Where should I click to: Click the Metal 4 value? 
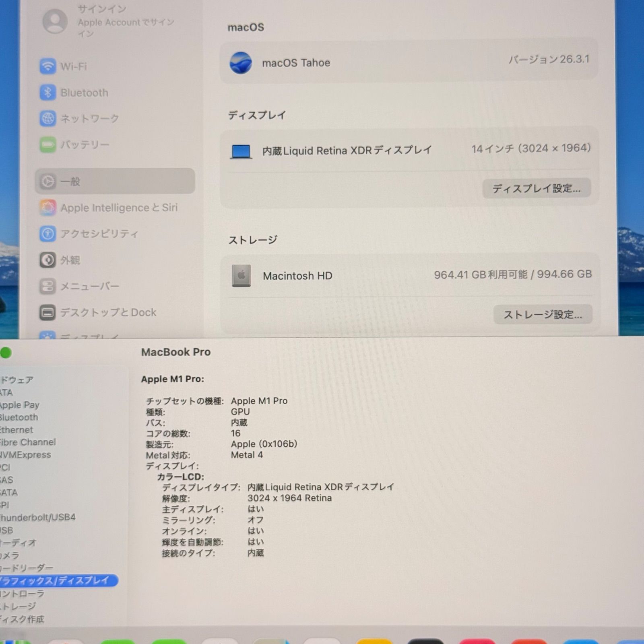[x=247, y=455]
